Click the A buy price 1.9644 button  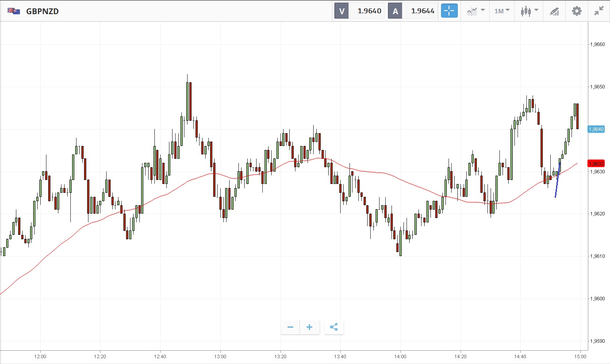[413, 11]
